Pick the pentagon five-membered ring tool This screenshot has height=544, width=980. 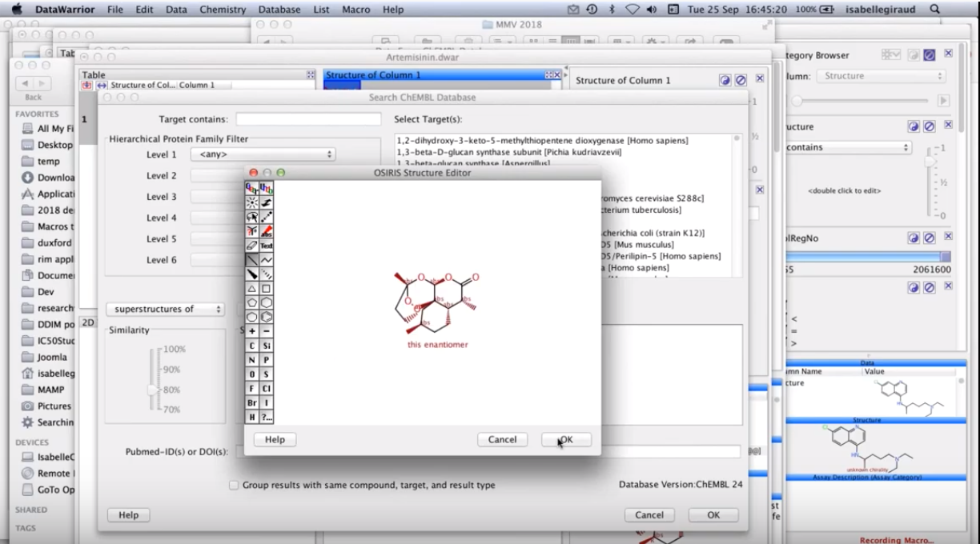pos(251,302)
